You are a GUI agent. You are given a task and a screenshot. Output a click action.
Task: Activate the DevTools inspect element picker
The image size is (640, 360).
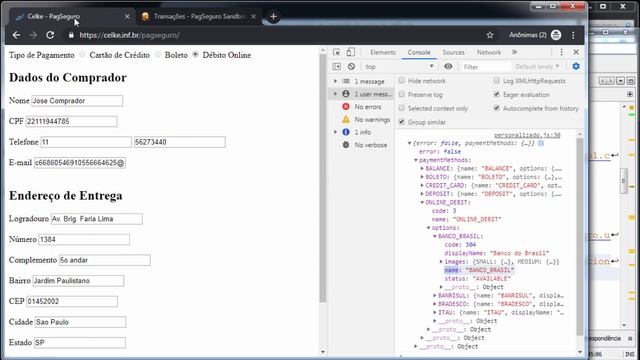click(336, 52)
